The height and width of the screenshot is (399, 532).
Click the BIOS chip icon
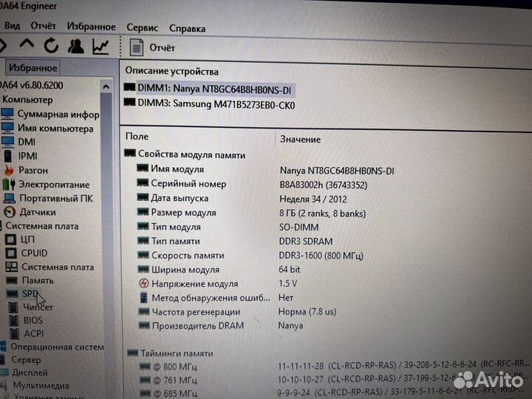pos(13,321)
